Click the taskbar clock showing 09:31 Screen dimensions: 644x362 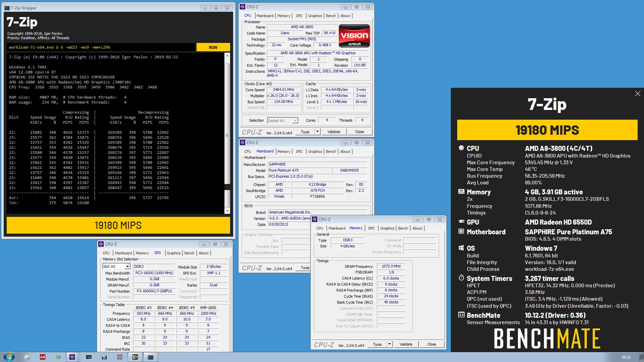[x=626, y=357]
